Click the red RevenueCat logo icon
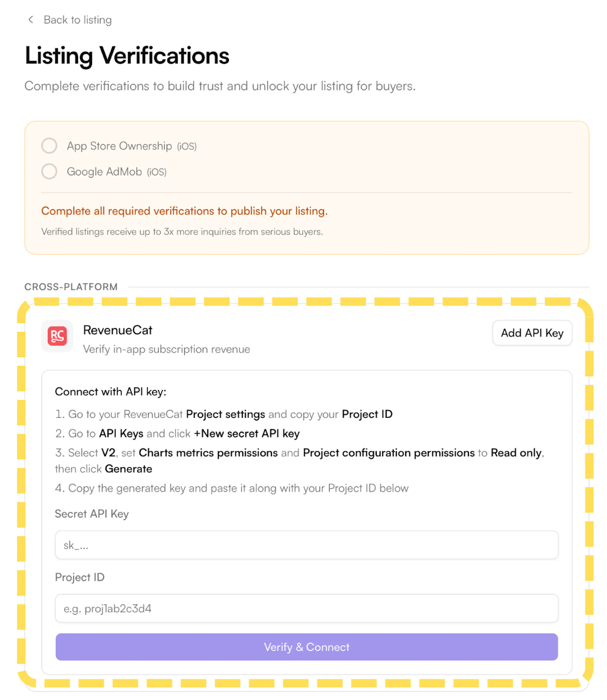 click(57, 336)
